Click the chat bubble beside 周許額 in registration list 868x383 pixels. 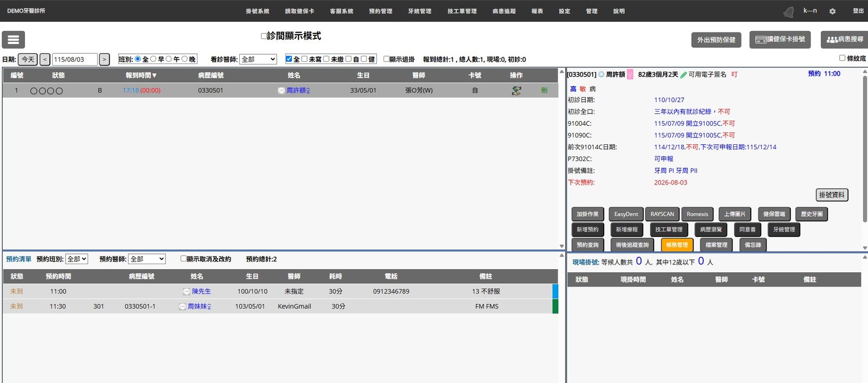[x=281, y=91]
